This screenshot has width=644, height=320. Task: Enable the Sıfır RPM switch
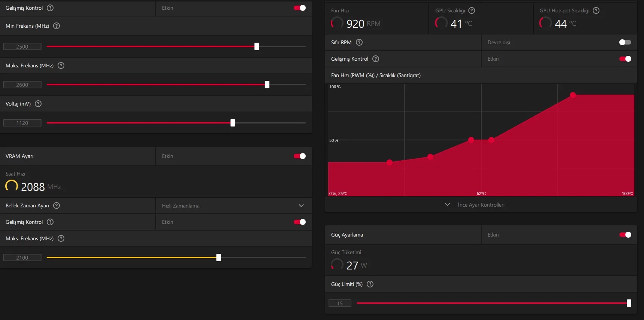[625, 42]
